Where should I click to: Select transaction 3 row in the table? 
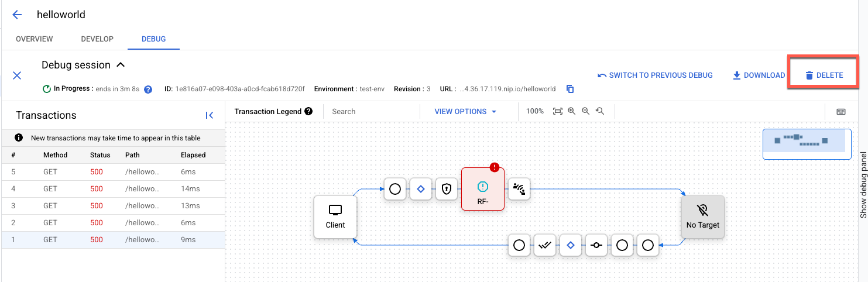(113, 206)
